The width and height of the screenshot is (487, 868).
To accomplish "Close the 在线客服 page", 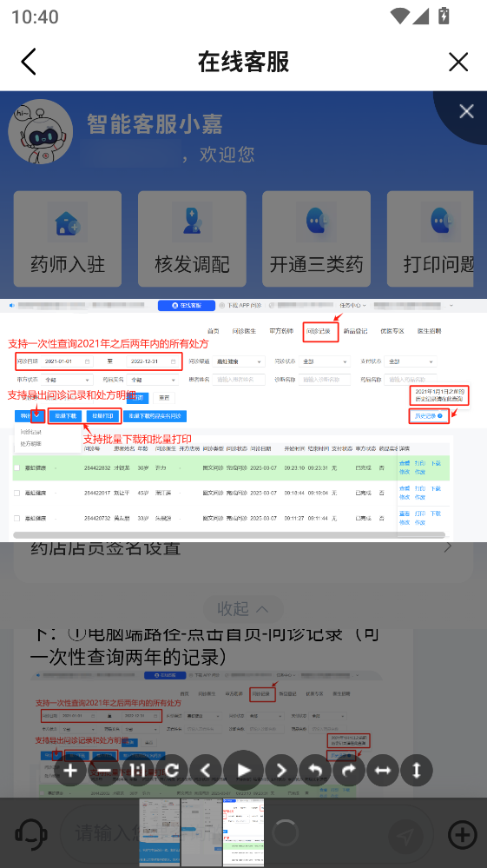I will point(458,62).
